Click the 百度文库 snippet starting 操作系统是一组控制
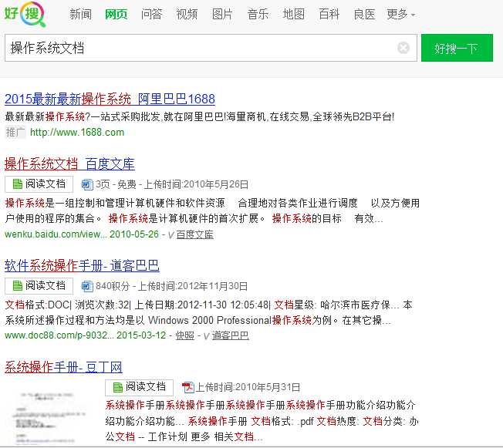 [x=212, y=211]
